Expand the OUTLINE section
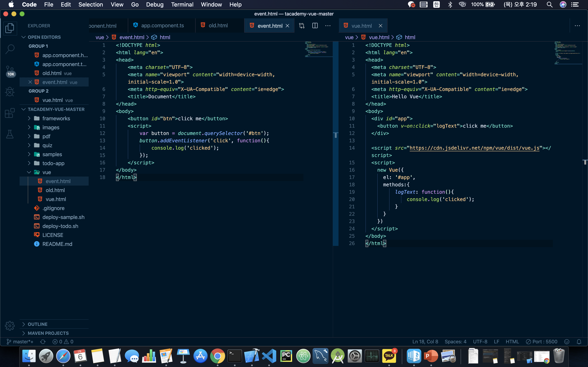This screenshot has width=588, height=367. pos(37,324)
